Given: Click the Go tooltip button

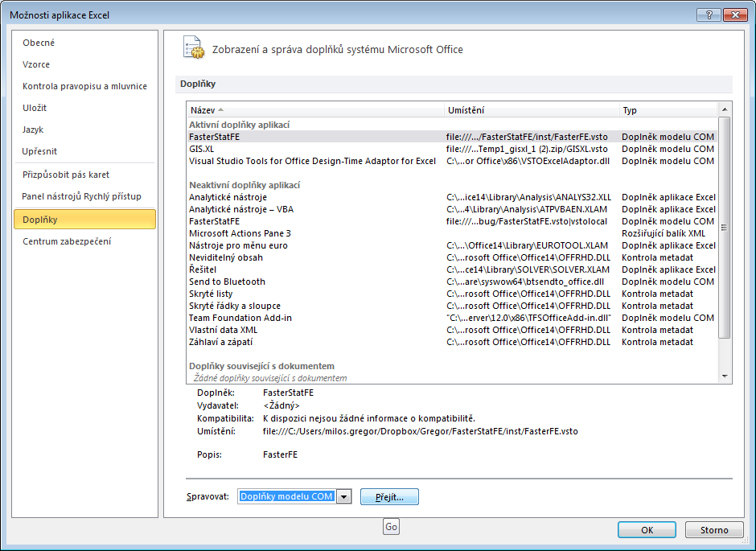Looking at the screenshot, I should (391, 527).
